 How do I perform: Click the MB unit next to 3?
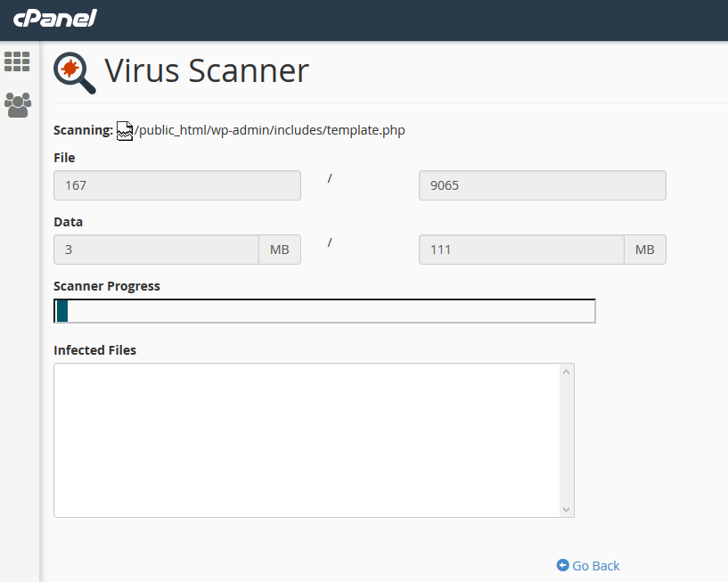click(280, 250)
